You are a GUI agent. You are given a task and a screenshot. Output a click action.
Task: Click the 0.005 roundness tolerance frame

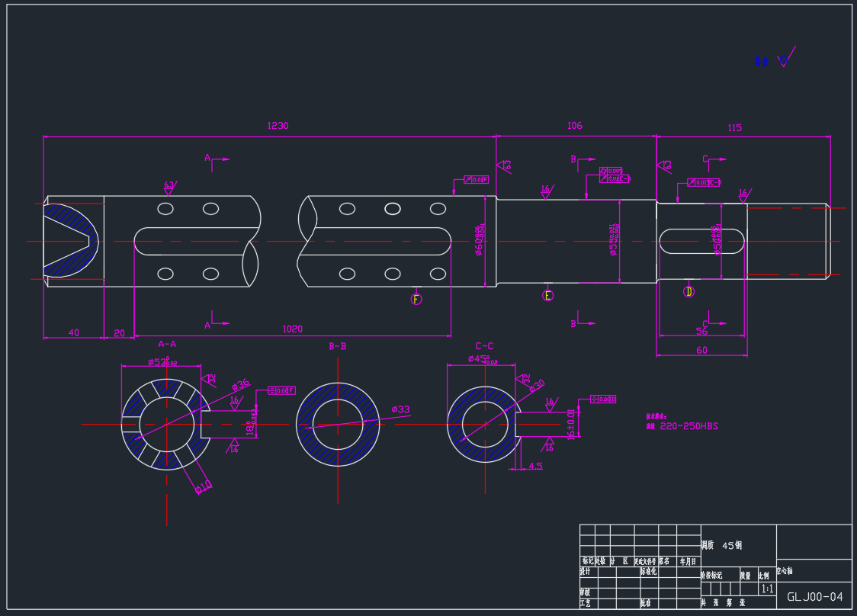point(611,171)
